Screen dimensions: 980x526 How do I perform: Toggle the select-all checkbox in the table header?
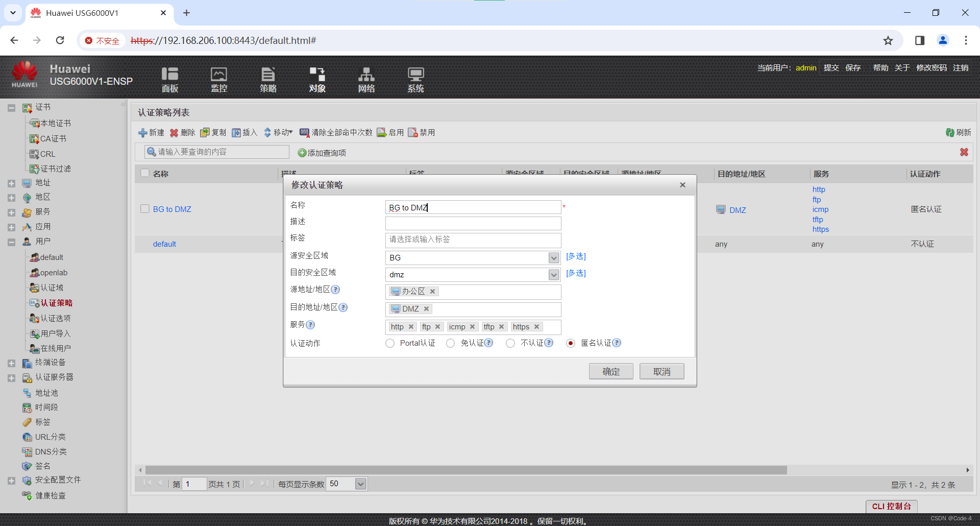click(145, 173)
